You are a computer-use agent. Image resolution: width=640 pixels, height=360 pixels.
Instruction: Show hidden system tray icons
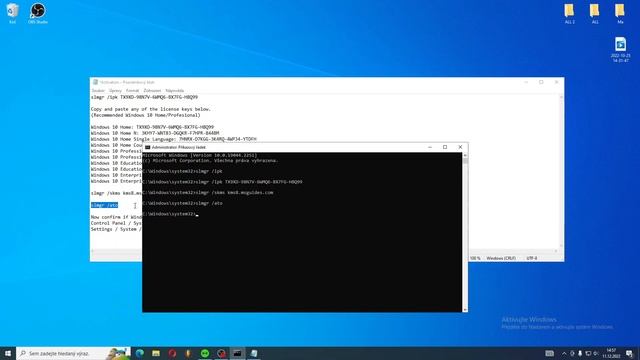point(564,353)
